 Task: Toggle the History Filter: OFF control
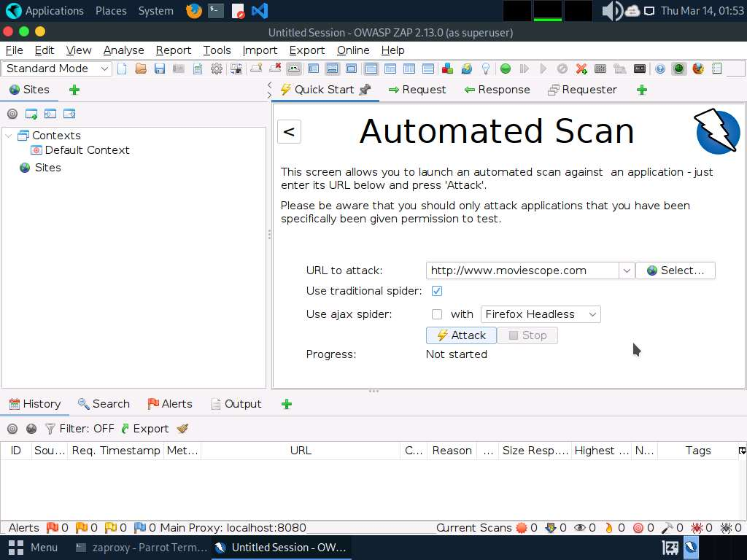80,429
